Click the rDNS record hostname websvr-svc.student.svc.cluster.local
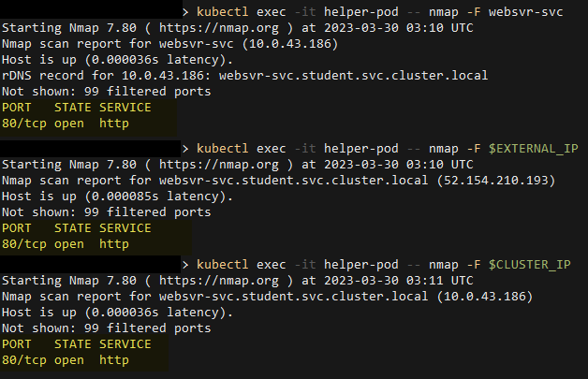The height and width of the screenshot is (379, 588). click(353, 76)
